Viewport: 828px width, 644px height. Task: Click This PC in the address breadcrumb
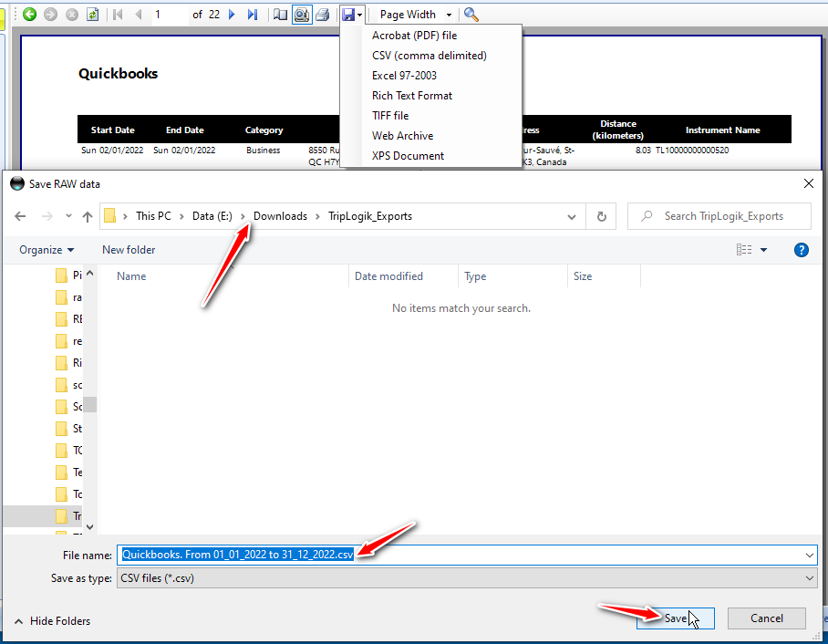[x=153, y=216]
